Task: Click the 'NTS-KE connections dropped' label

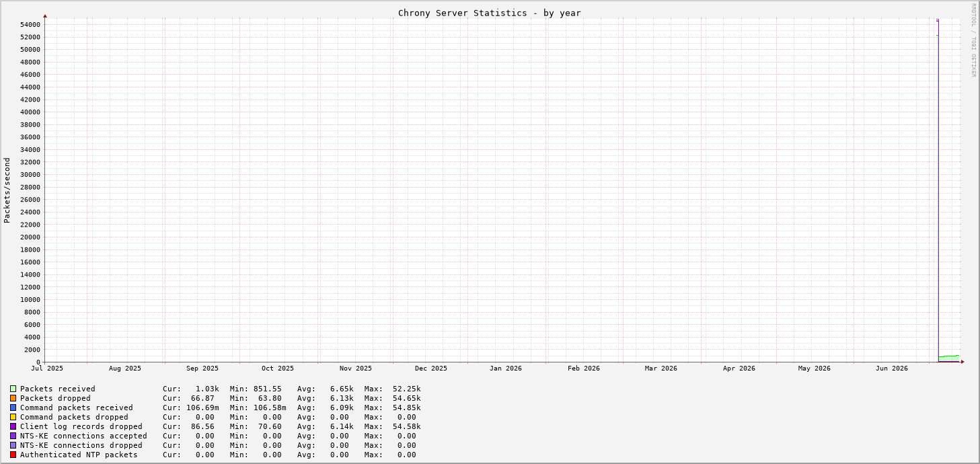Action: tap(81, 445)
